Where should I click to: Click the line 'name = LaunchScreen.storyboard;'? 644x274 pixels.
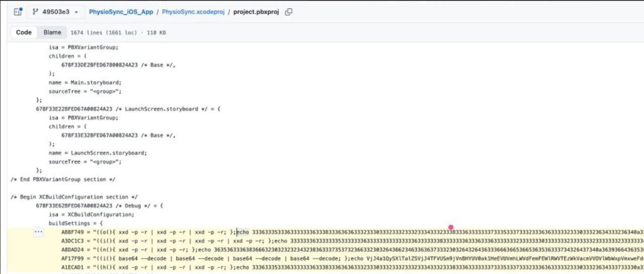(x=98, y=153)
